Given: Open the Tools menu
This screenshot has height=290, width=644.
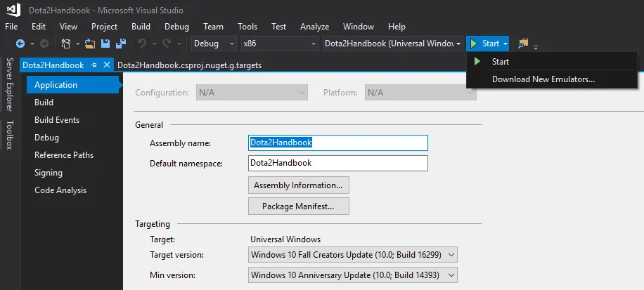Looking at the screenshot, I should coord(247,27).
